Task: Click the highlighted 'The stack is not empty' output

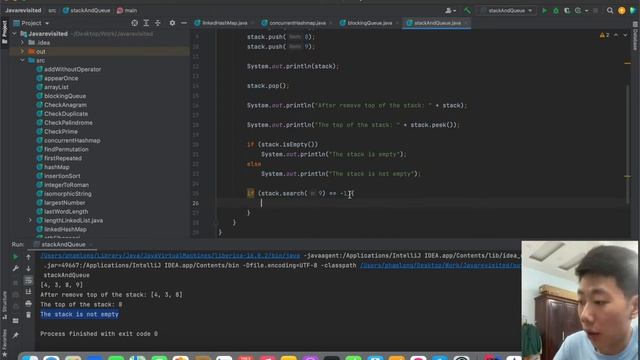Action: coord(80,314)
